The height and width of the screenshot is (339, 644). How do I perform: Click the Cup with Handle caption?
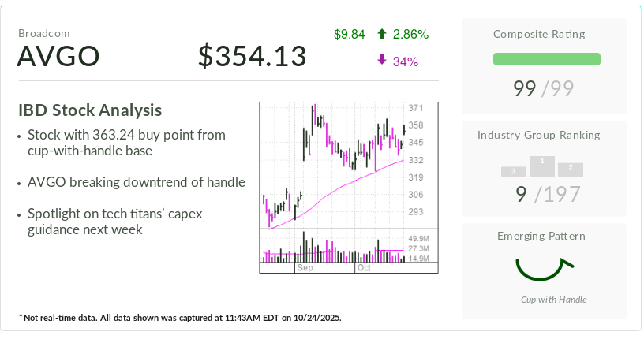pyautogui.click(x=554, y=300)
